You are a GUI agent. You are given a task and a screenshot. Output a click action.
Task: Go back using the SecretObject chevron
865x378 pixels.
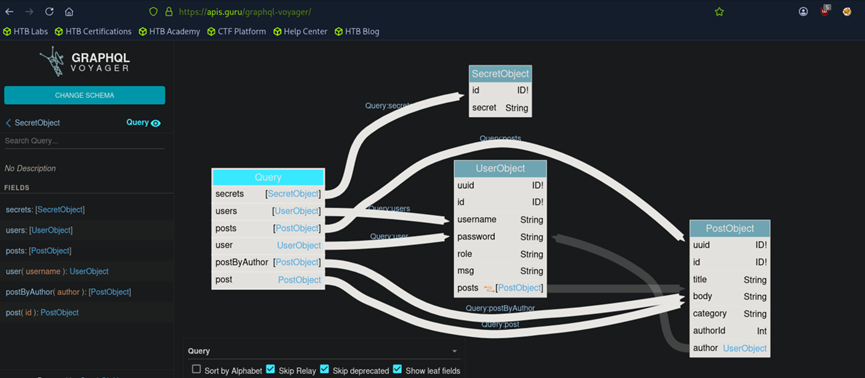tap(8, 123)
